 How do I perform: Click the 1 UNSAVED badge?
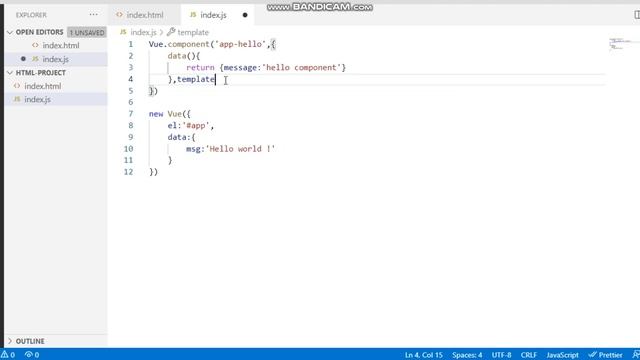[x=87, y=32]
